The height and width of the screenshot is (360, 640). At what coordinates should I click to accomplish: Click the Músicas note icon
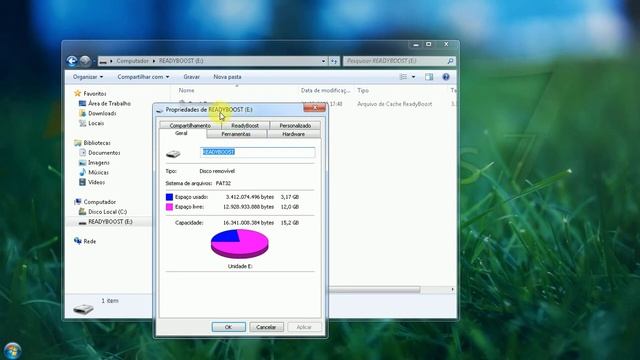click(x=82, y=172)
